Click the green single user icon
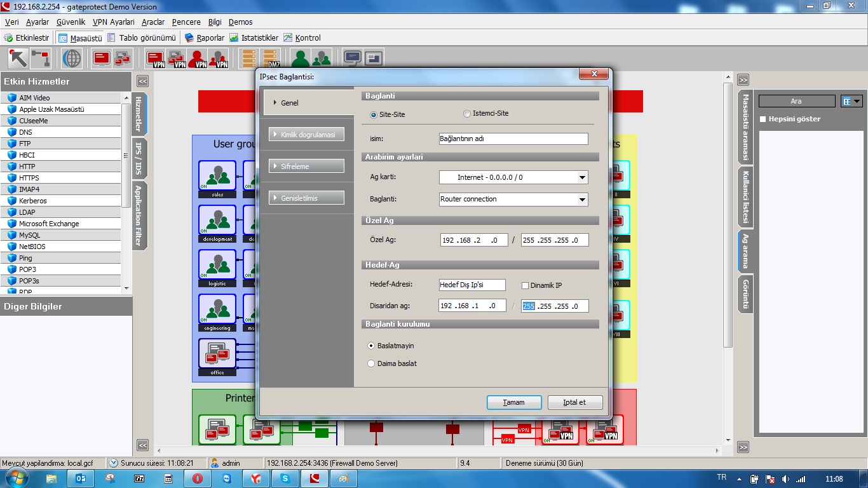 click(x=301, y=58)
